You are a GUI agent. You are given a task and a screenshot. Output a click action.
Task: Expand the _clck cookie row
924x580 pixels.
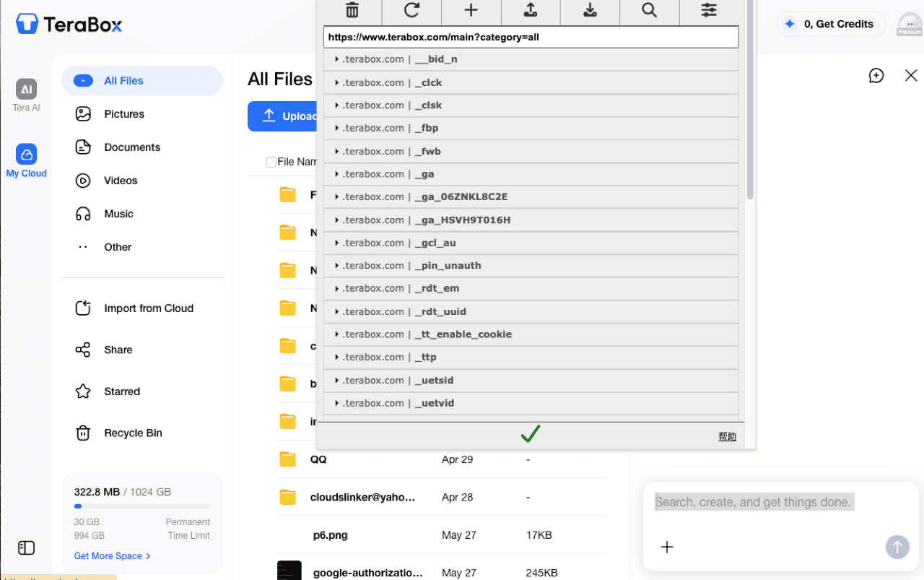531,82
